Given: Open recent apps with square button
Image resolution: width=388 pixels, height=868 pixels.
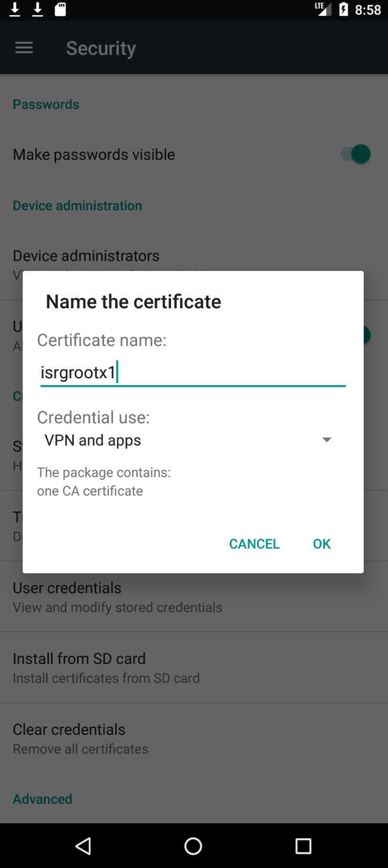Looking at the screenshot, I should [x=303, y=846].
